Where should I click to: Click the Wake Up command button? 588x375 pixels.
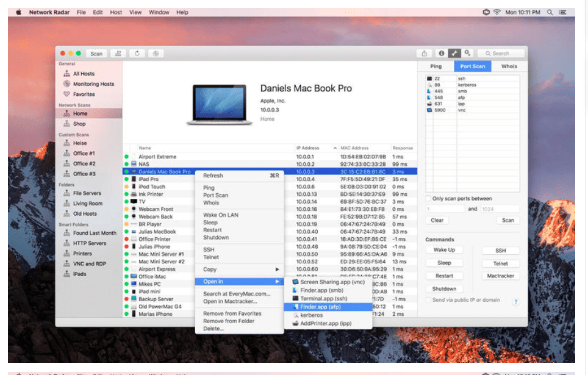(444, 250)
